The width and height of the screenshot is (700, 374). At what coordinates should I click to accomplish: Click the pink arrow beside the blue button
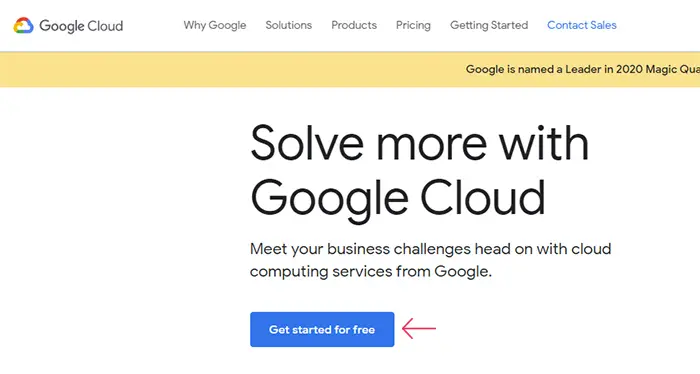[419, 328]
